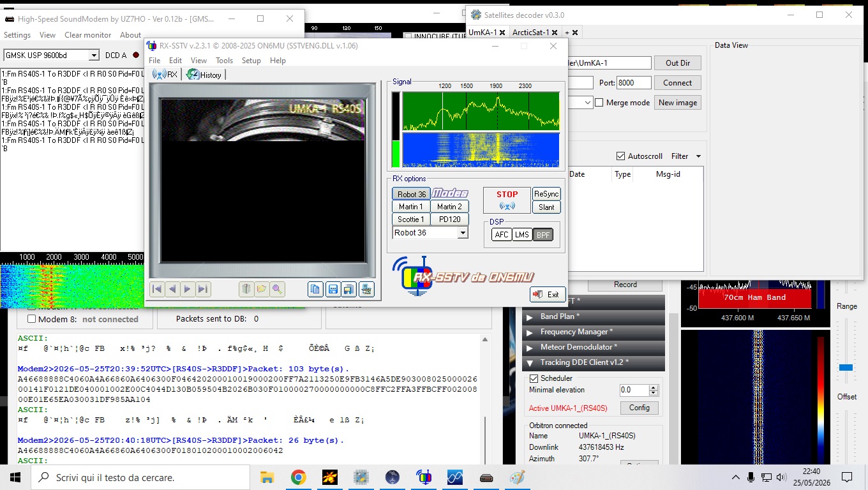Click the magnifier icon in RX-SSTV toolbar
Screen dimensions: 868x490
click(277, 289)
